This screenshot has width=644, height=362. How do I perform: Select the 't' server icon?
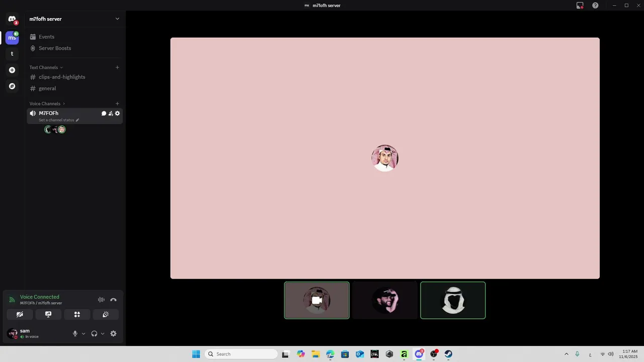tap(12, 54)
